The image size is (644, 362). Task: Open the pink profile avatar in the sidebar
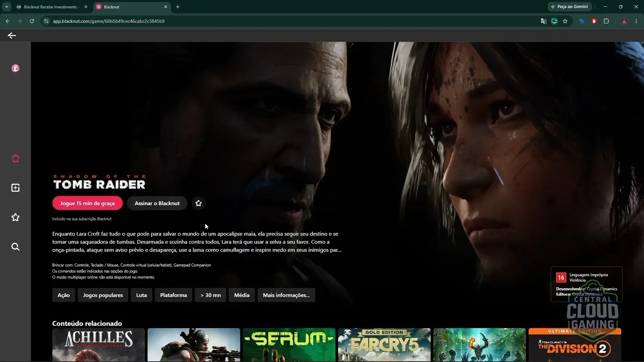[15, 68]
